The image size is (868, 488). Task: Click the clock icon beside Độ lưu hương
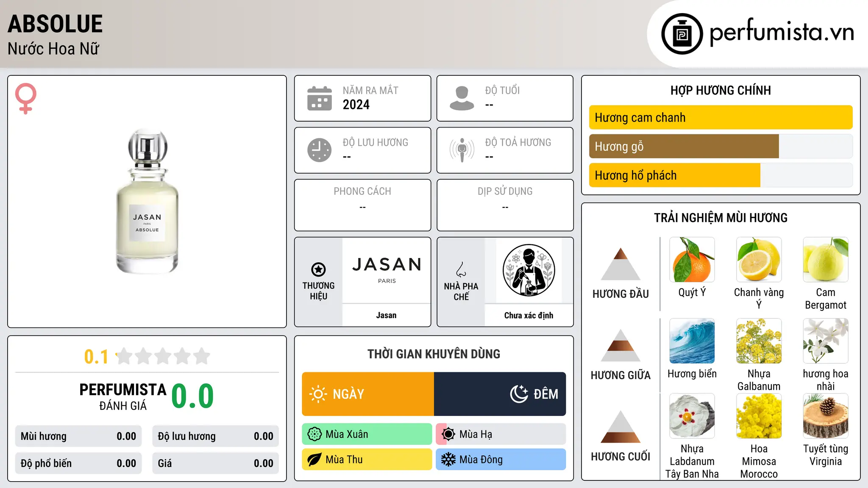pos(320,150)
